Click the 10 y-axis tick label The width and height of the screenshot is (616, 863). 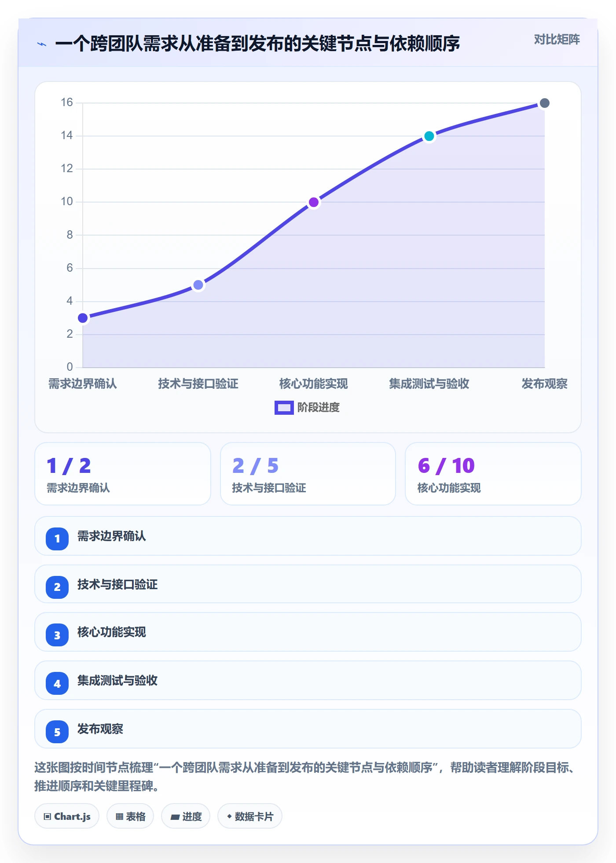point(67,202)
